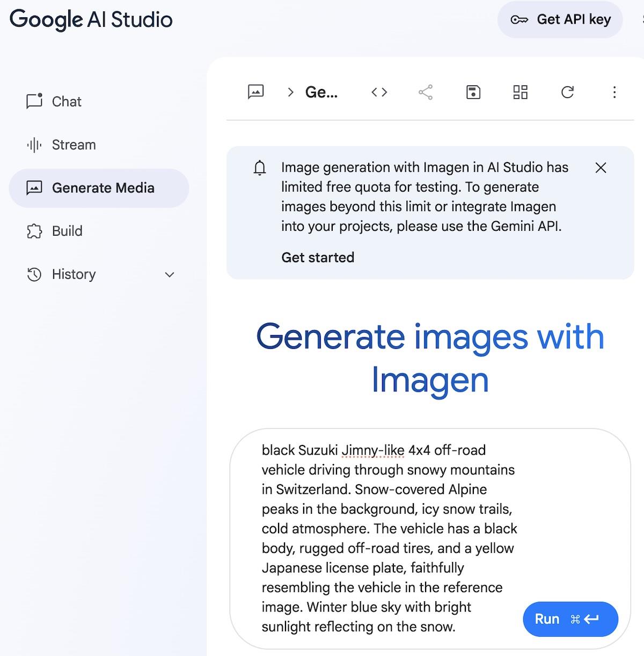644x656 pixels.
Task: Click the Stream waveform icon
Action: [x=34, y=145]
